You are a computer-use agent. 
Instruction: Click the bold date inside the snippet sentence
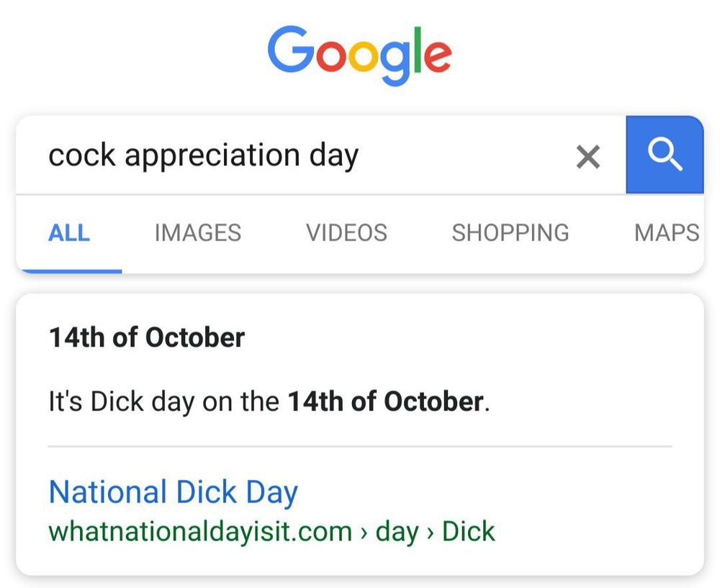click(385, 402)
